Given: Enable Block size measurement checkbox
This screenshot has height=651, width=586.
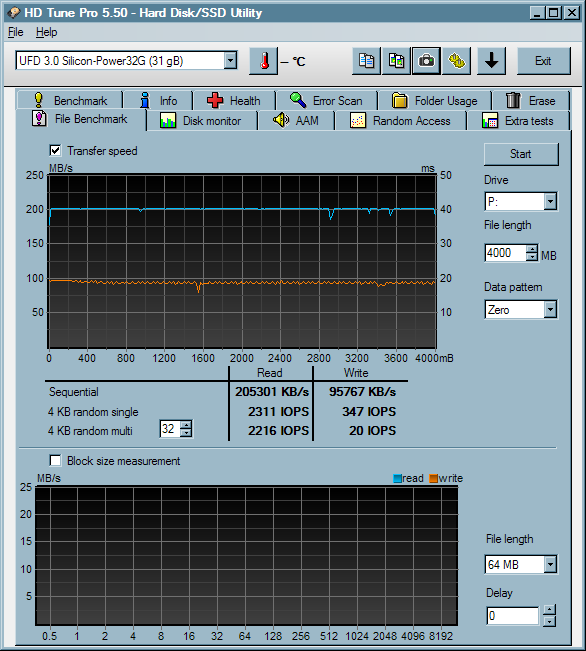Looking at the screenshot, I should pos(55,460).
